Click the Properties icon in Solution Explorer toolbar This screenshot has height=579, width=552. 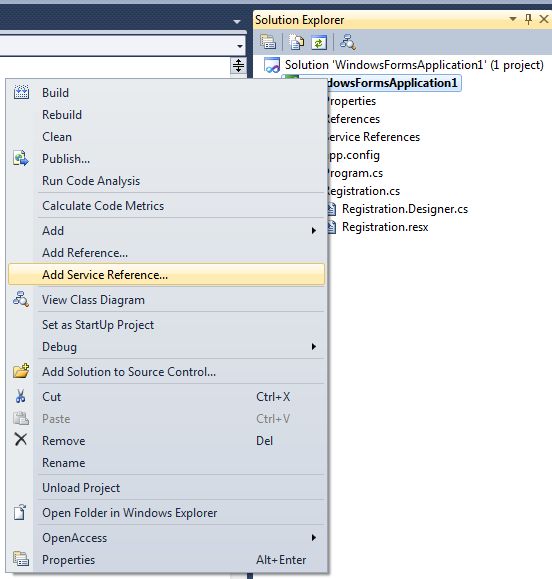[x=268, y=42]
